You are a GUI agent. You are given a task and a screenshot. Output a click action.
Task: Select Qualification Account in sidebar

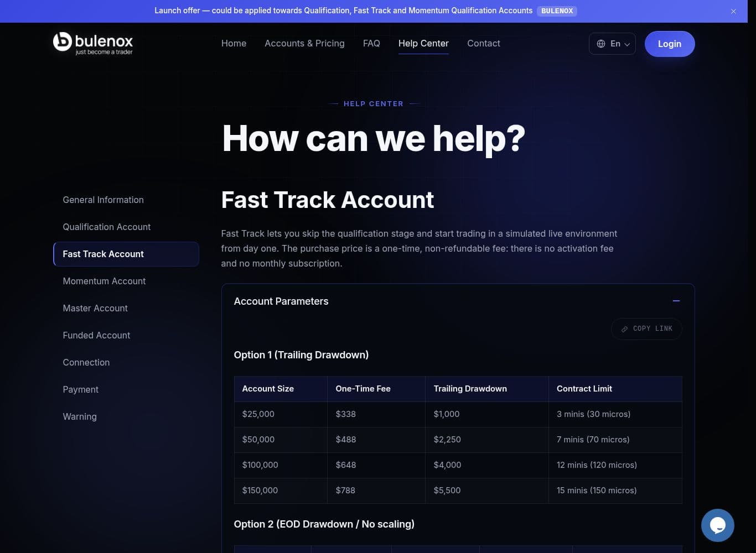point(126,227)
